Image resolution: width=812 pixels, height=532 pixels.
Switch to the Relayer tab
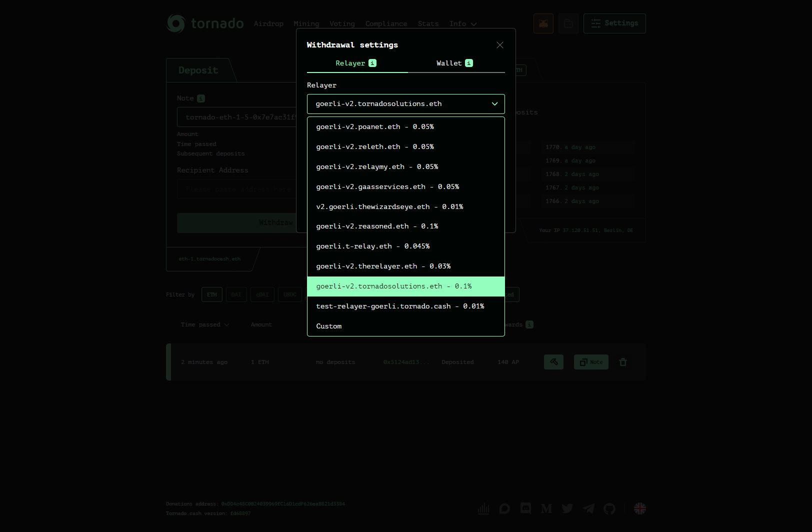coord(357,63)
